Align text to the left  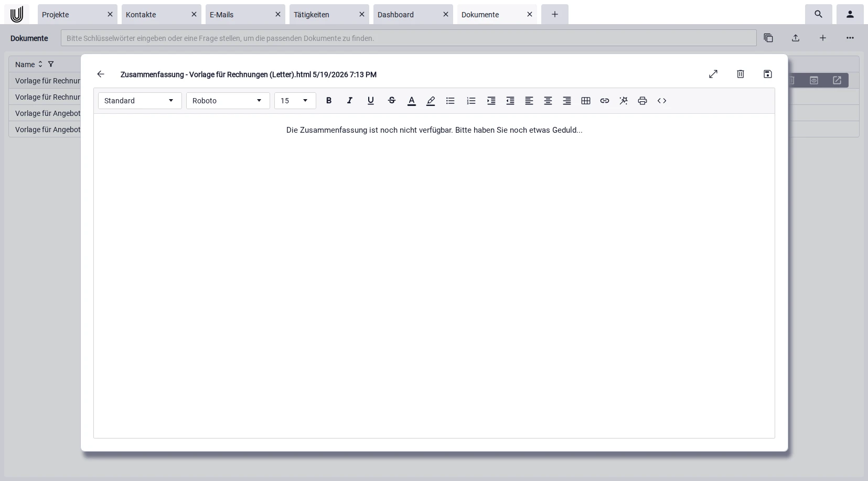coord(529,101)
